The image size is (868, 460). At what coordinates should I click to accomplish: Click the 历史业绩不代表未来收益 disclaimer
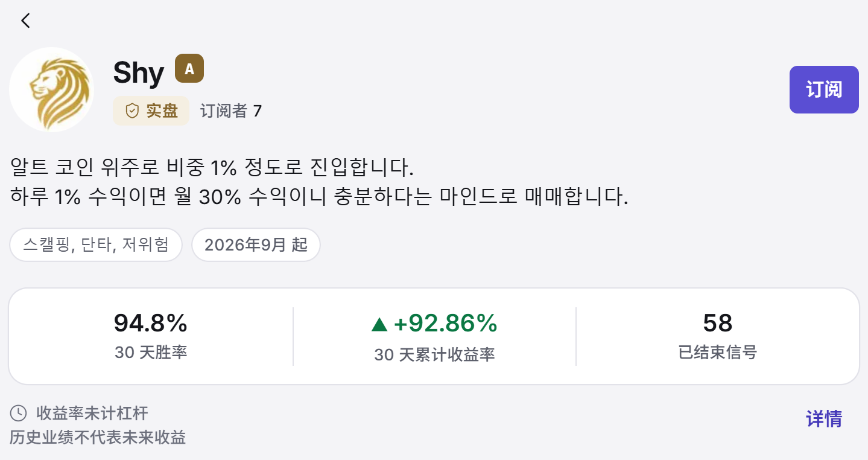tap(98, 438)
